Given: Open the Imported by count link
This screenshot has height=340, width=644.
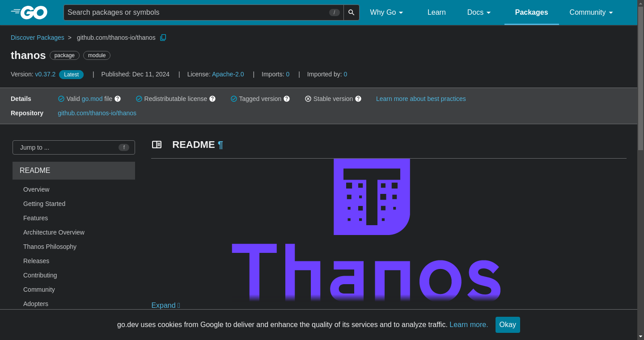Looking at the screenshot, I should [345, 74].
